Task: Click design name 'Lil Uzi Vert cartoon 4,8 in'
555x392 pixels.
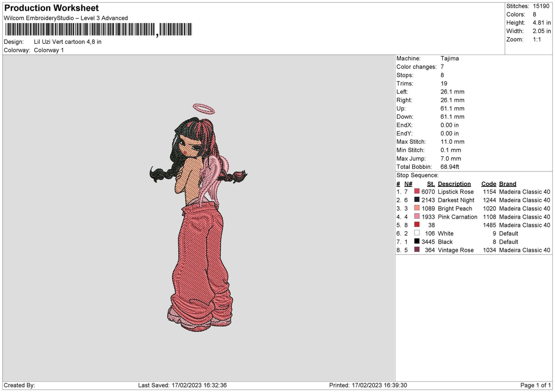Action: (68, 42)
